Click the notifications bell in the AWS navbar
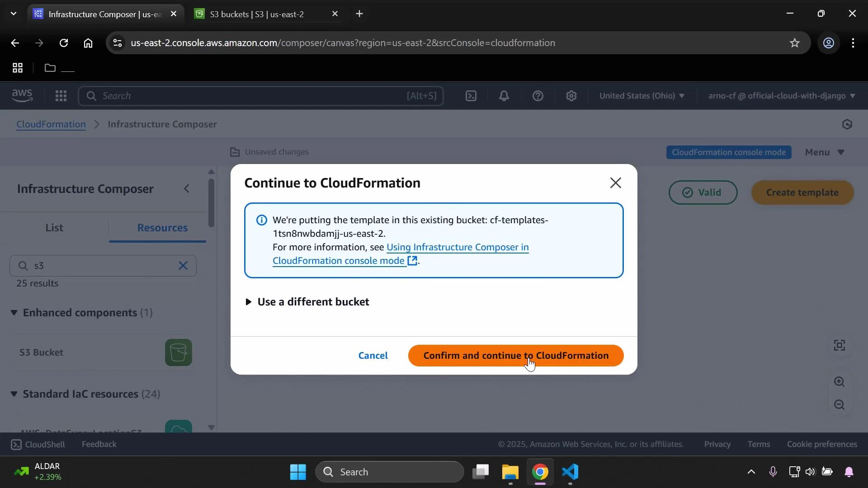 coord(504,96)
